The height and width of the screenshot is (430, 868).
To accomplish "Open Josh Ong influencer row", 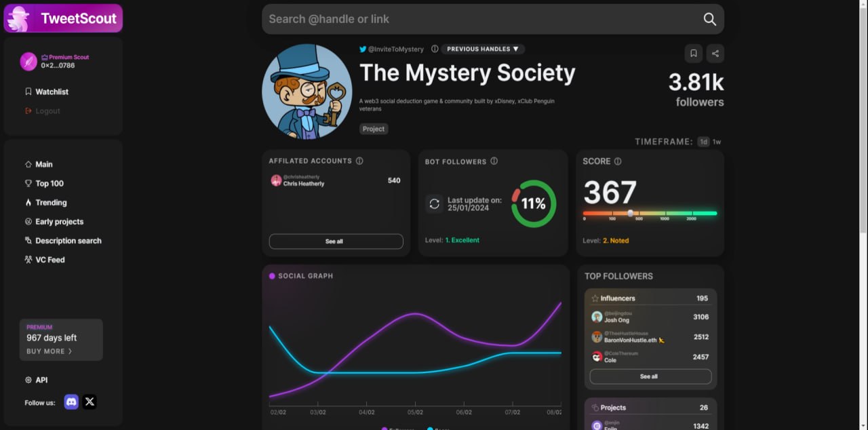I will click(650, 317).
